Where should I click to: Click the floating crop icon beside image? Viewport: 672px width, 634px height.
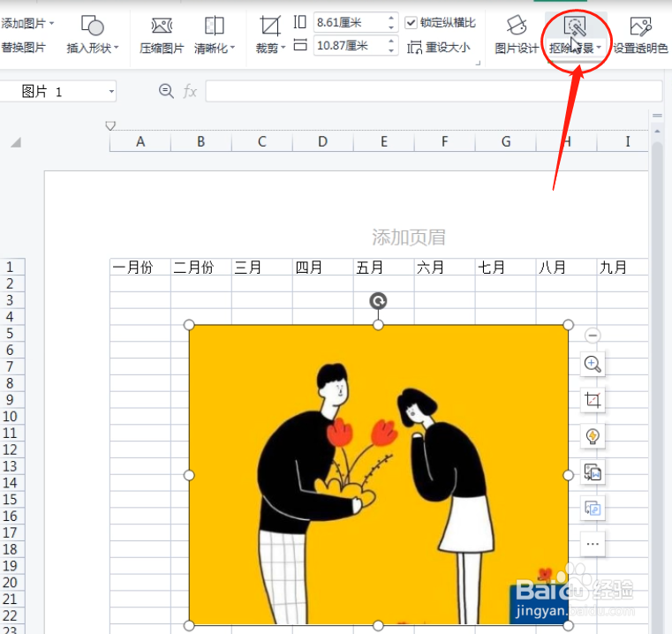(593, 400)
